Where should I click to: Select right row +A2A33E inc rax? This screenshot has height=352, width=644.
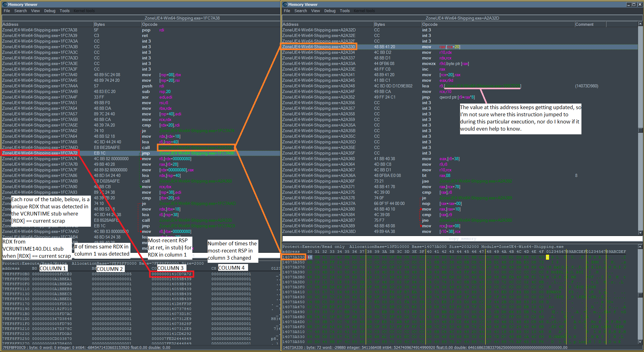(460, 69)
